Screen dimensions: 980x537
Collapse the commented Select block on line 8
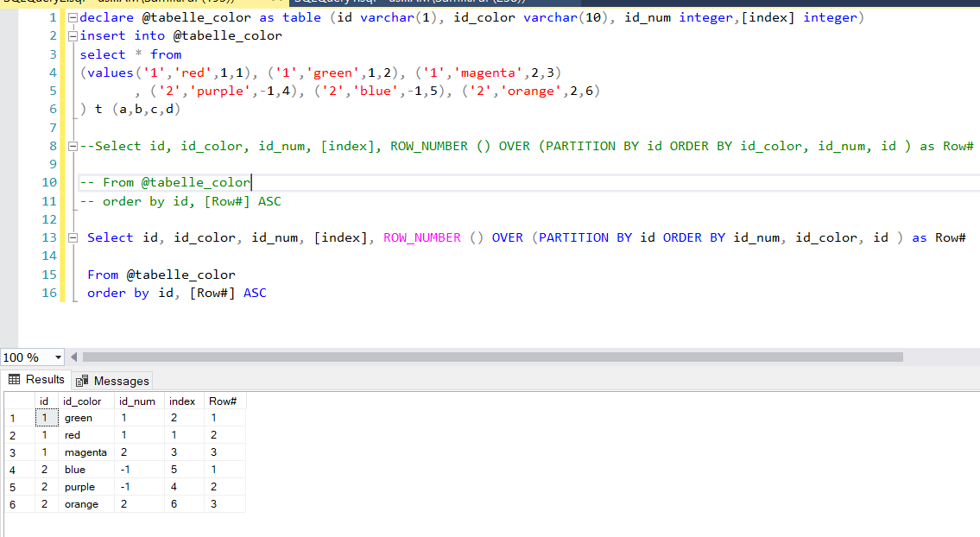click(x=73, y=146)
